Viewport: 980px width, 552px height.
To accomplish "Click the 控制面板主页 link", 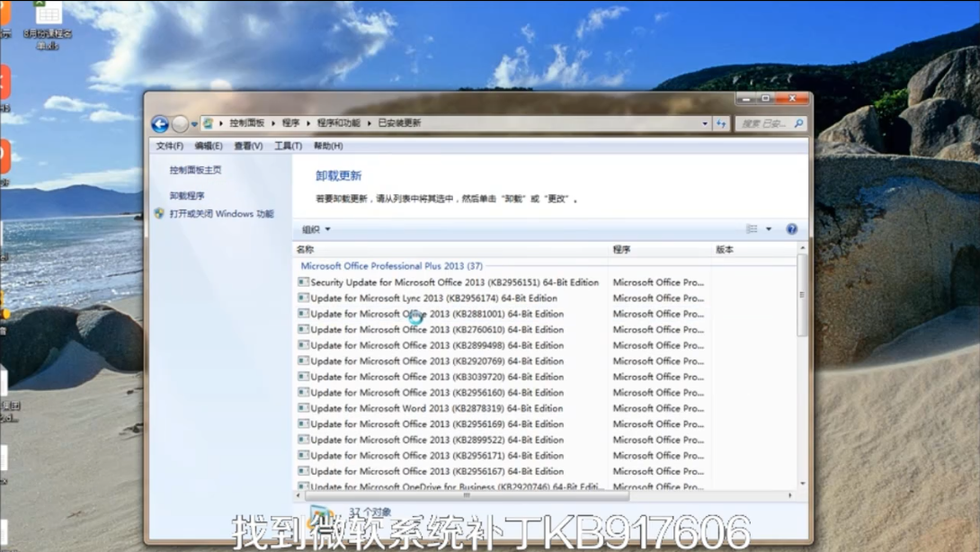I will pyautogui.click(x=195, y=170).
